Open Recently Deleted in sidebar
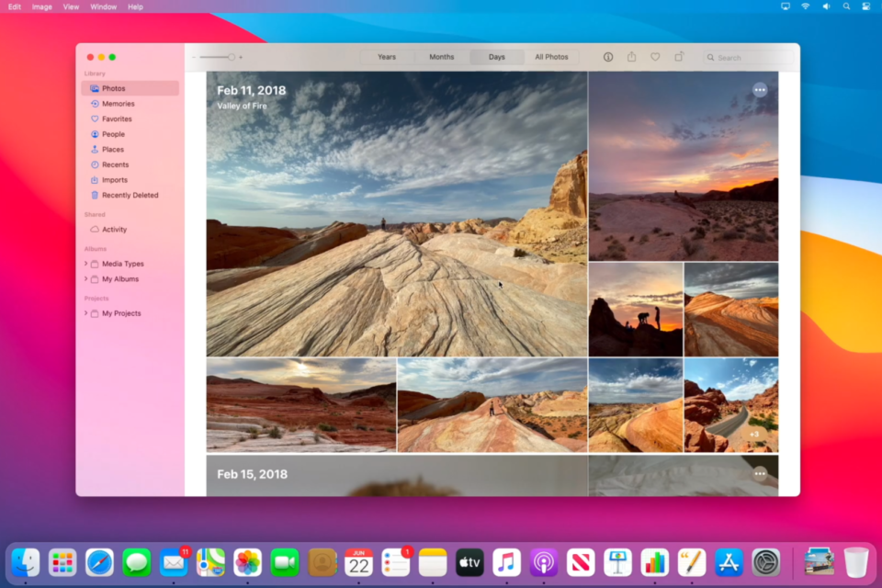This screenshot has height=588, width=882. click(x=130, y=196)
